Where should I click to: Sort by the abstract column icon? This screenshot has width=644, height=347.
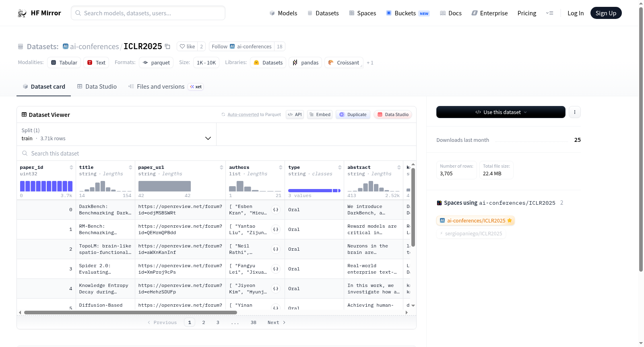(x=399, y=167)
